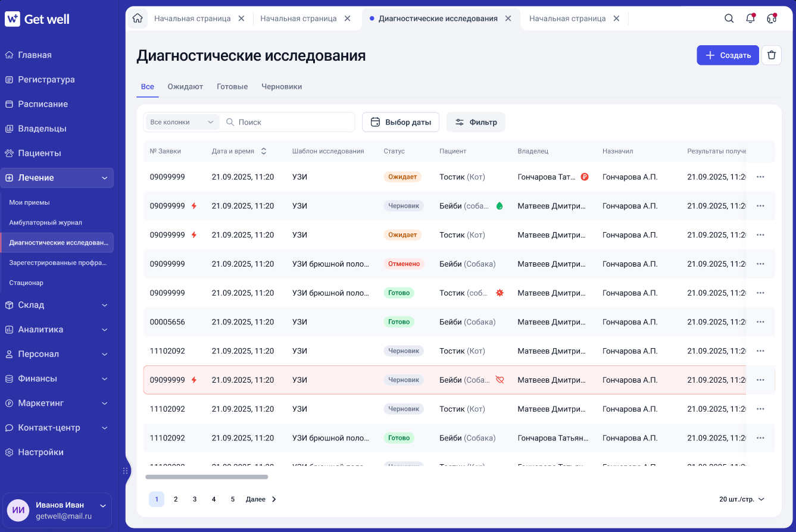
Task: Switch to the Ожидают tab
Action: (x=185, y=87)
